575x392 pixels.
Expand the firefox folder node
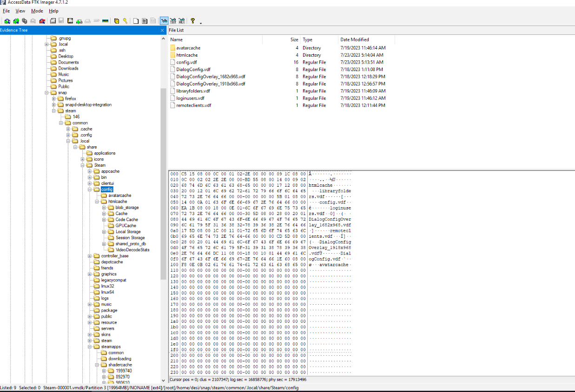click(54, 99)
